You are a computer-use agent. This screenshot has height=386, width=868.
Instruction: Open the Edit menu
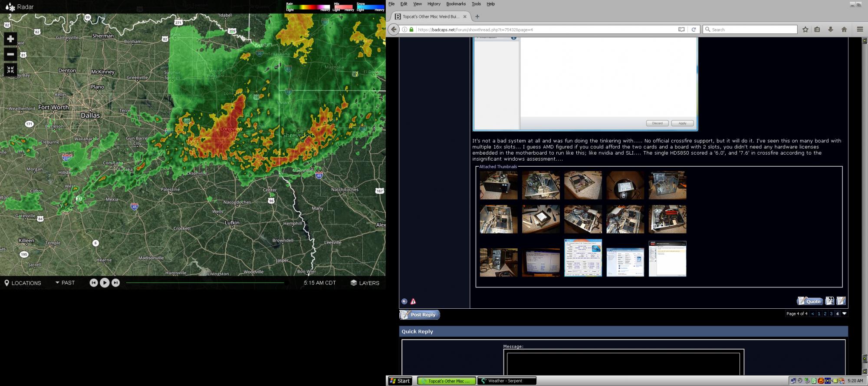pos(404,4)
